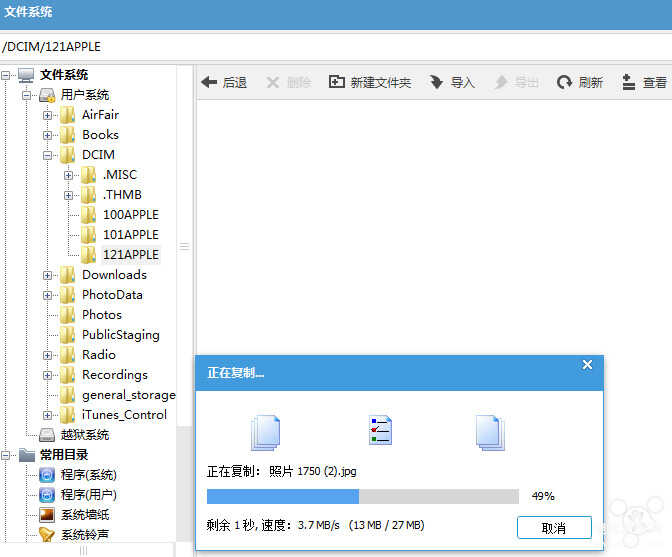Screen dimensions: 672x557
Task: Click the delete X icon (删除)
Action: 273,82
